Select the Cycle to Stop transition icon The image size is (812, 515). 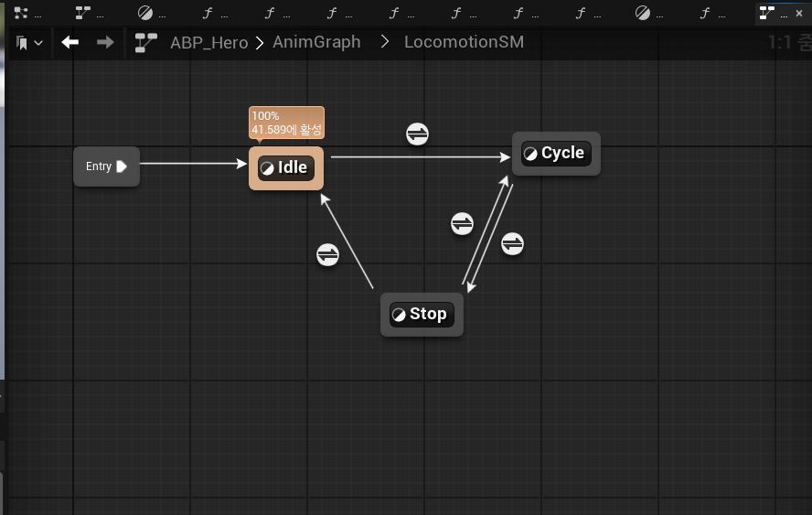[x=513, y=244]
